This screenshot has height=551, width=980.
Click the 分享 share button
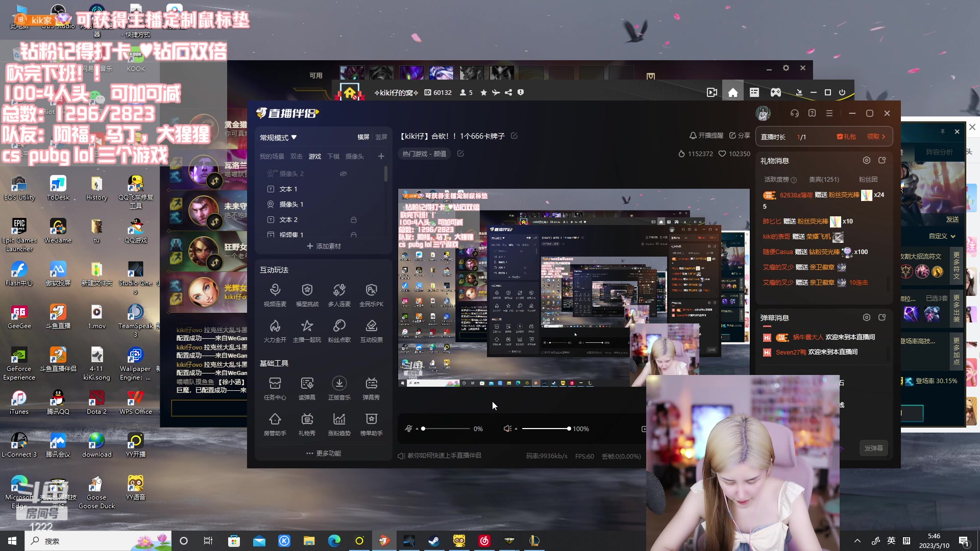740,136
